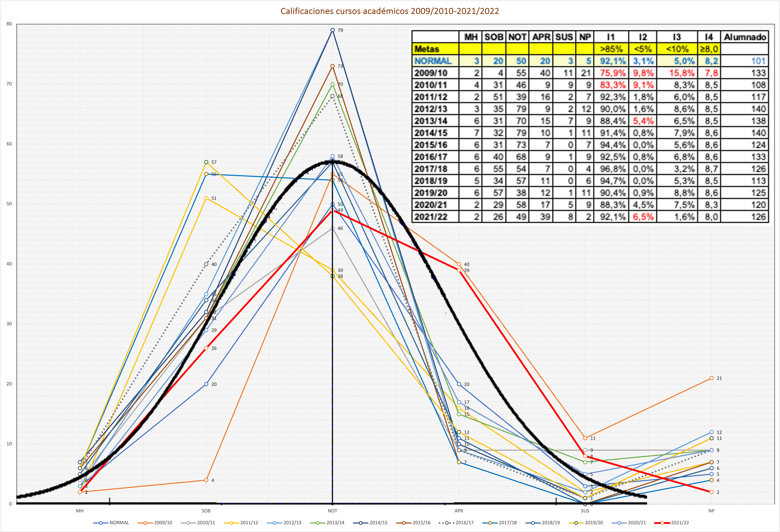Click the 51 data label above SOB
The image size is (780, 532).
pos(214,198)
